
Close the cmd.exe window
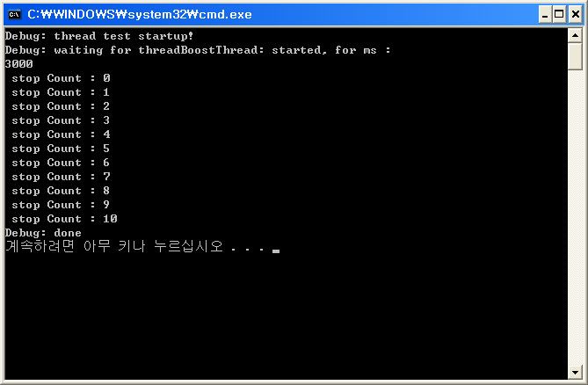(576, 15)
